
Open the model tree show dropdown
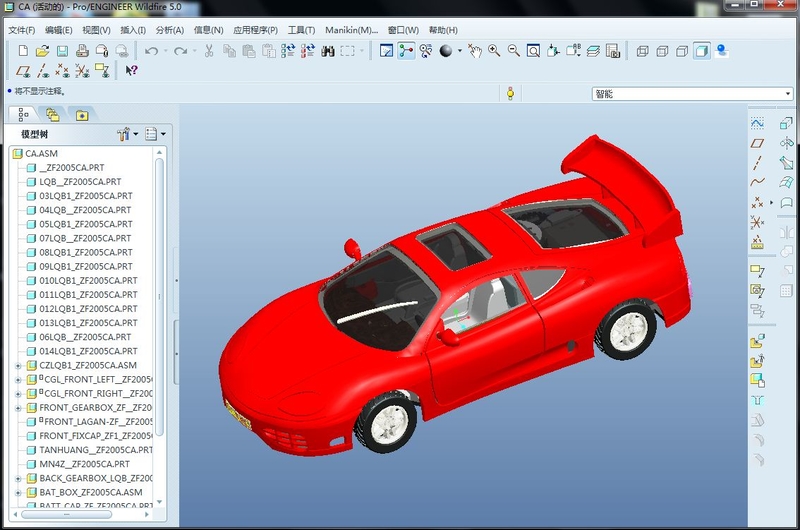coord(155,134)
